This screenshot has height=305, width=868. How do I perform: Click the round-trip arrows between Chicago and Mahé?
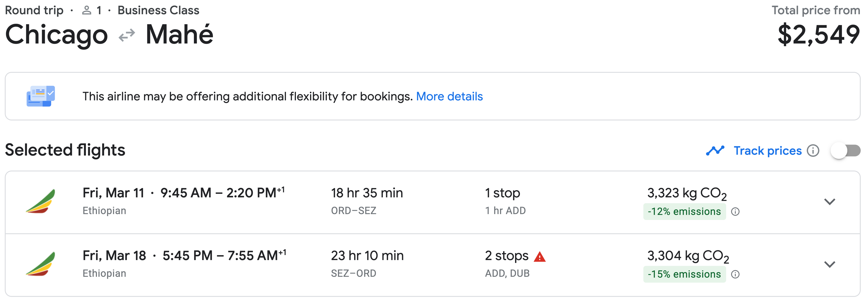[x=127, y=35]
